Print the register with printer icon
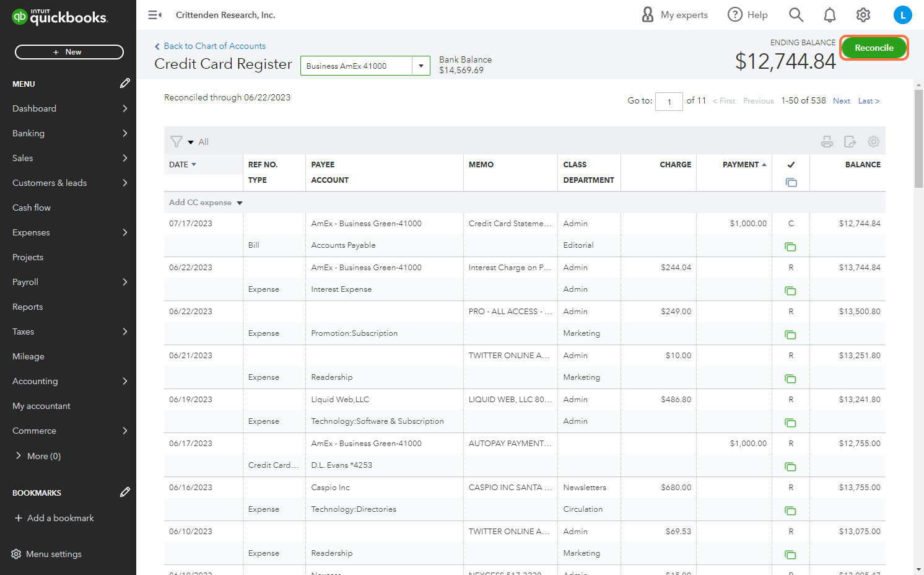The image size is (924, 575). click(827, 142)
